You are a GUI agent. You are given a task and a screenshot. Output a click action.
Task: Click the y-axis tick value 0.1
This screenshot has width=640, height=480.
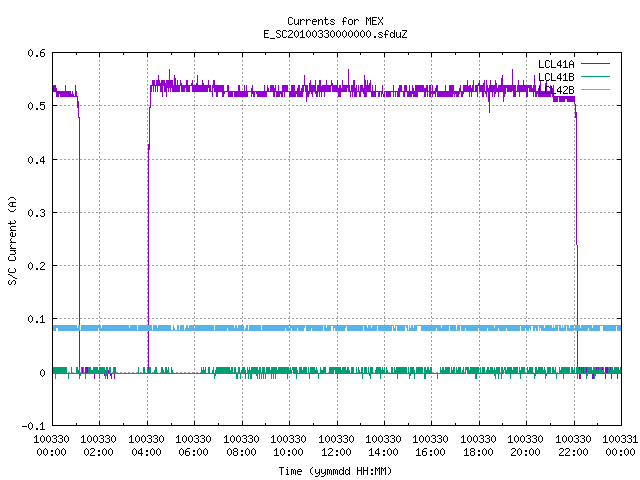(x=36, y=319)
